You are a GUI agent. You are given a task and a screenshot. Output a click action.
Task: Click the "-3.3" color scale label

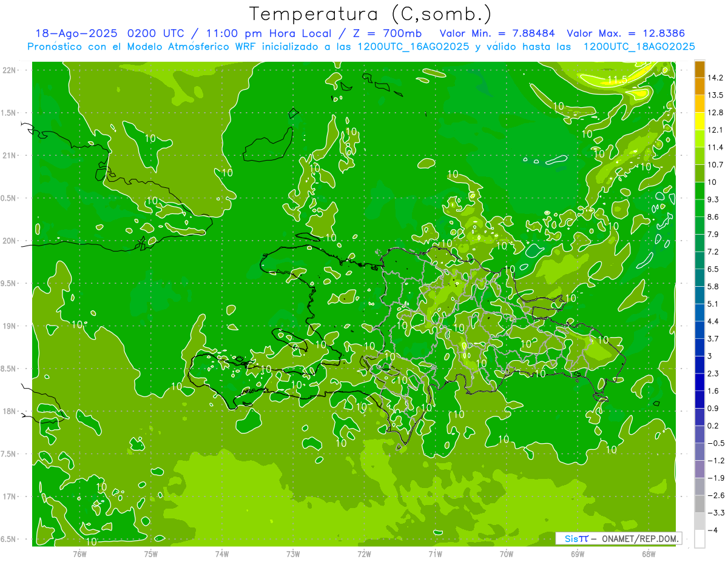tap(716, 513)
